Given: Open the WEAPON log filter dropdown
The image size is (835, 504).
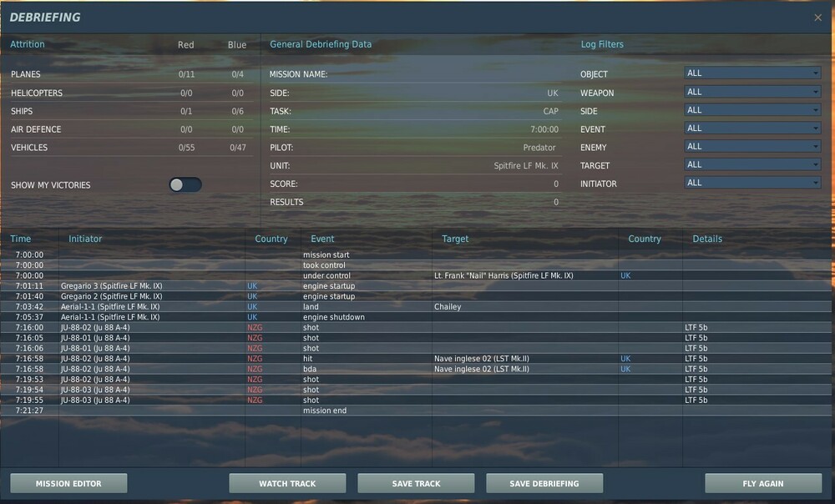Looking at the screenshot, I should [752, 92].
